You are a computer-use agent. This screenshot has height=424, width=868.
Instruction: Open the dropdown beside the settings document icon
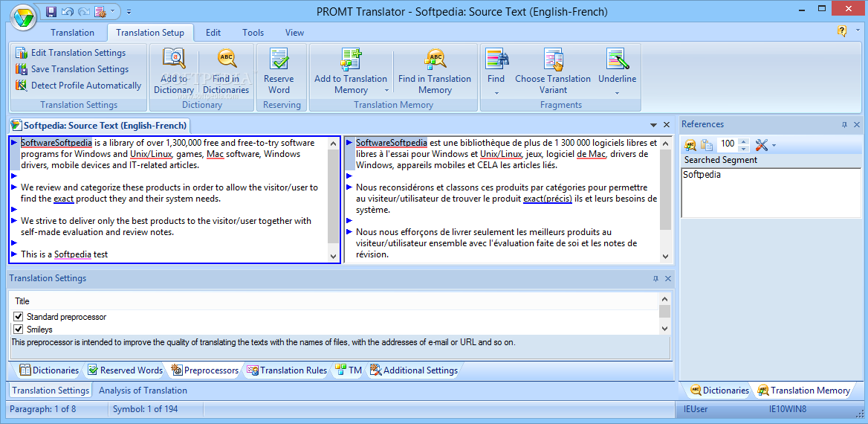(x=113, y=11)
